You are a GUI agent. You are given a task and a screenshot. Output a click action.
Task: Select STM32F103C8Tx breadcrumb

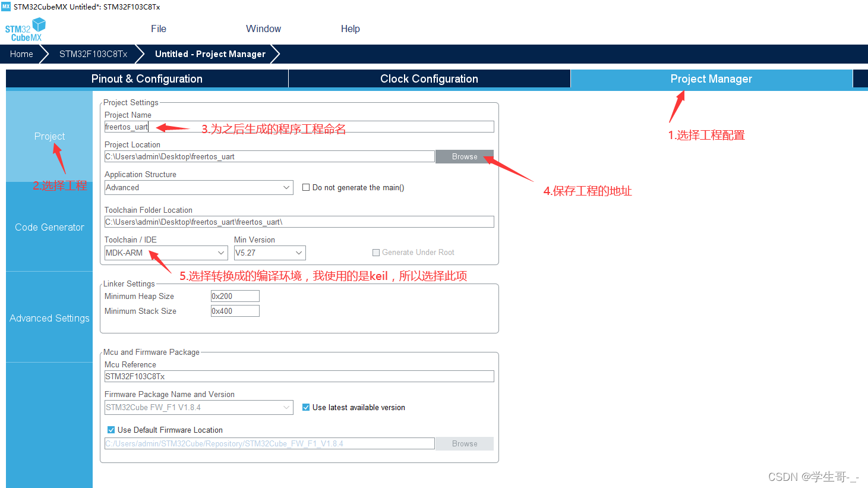coord(93,54)
